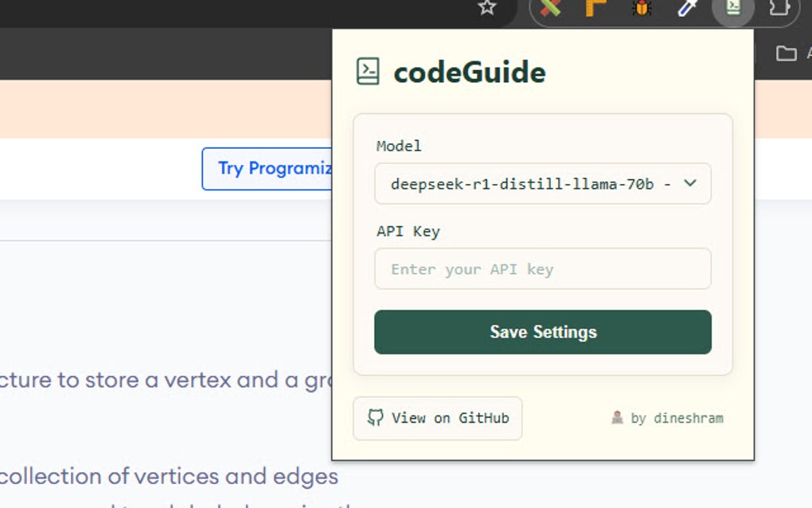Click the eyedropper color picker extension icon
The height and width of the screenshot is (508, 812).
(x=686, y=10)
